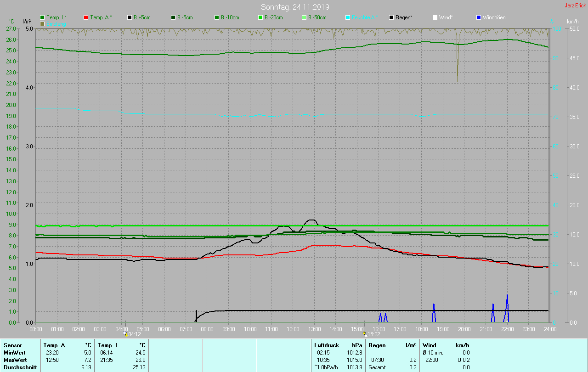Select the B -5cm legend square
Image resolution: width=588 pixels, height=372 pixels.
tap(173, 17)
